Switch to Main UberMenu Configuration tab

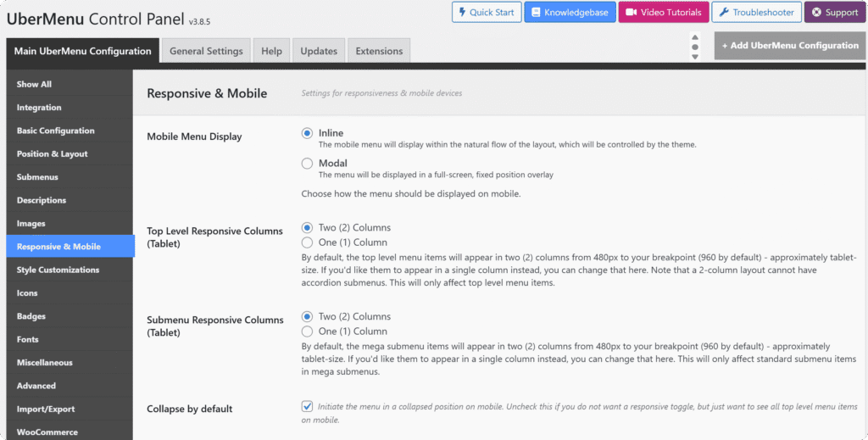click(82, 51)
